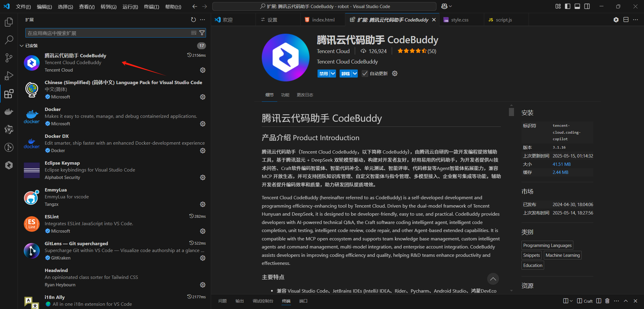The height and width of the screenshot is (309, 644).
Task: Select the Extensions icon in the activity bar
Action: click(9, 94)
